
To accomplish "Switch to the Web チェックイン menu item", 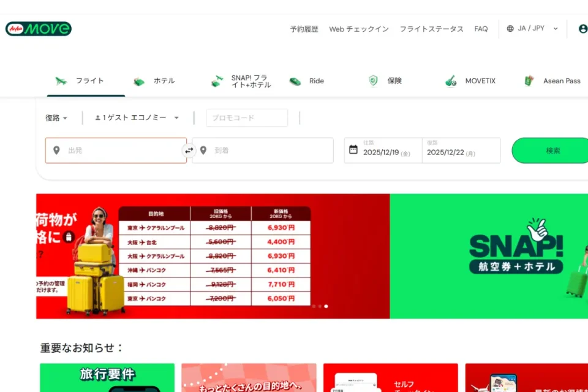I will click(x=359, y=29).
